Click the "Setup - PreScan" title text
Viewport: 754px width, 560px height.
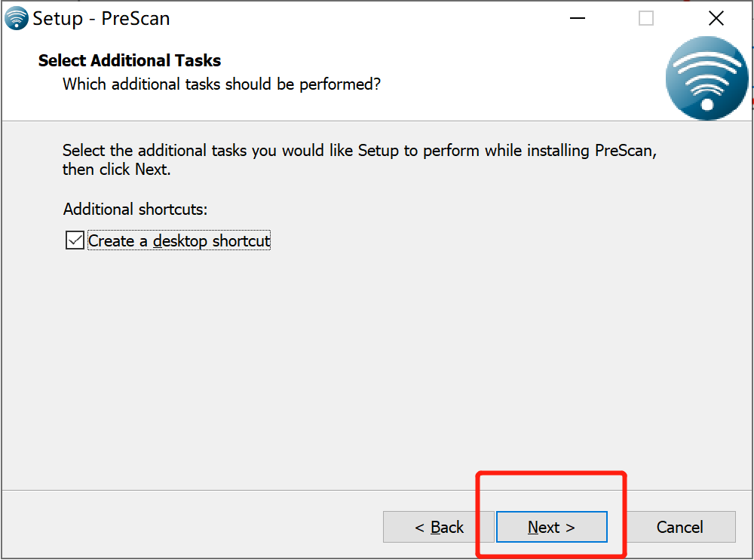101,18
